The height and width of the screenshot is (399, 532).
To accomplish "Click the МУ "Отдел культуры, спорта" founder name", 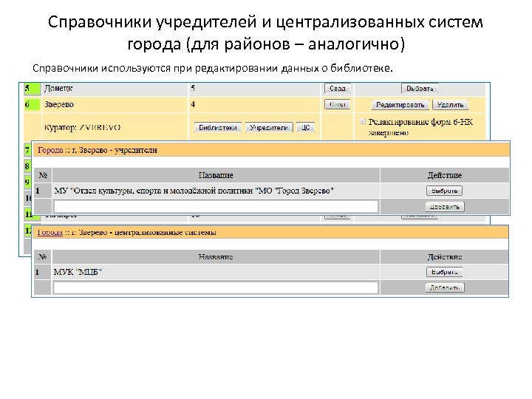I will coord(194,191).
